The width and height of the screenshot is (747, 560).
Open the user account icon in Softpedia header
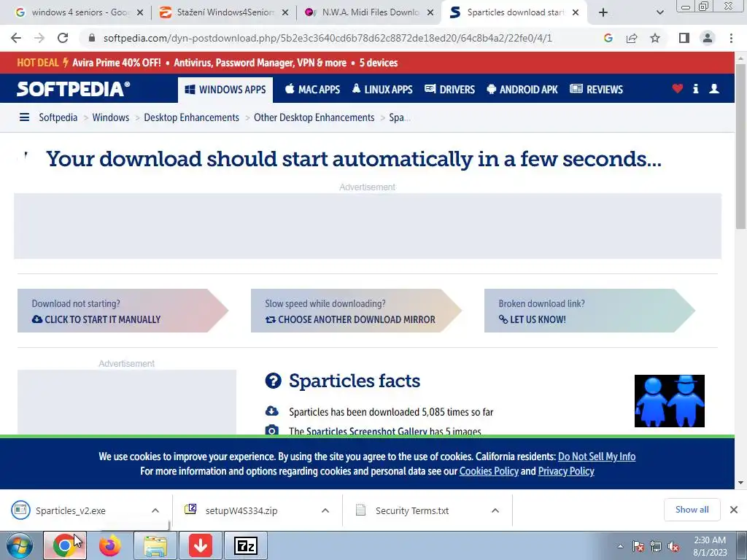click(714, 88)
